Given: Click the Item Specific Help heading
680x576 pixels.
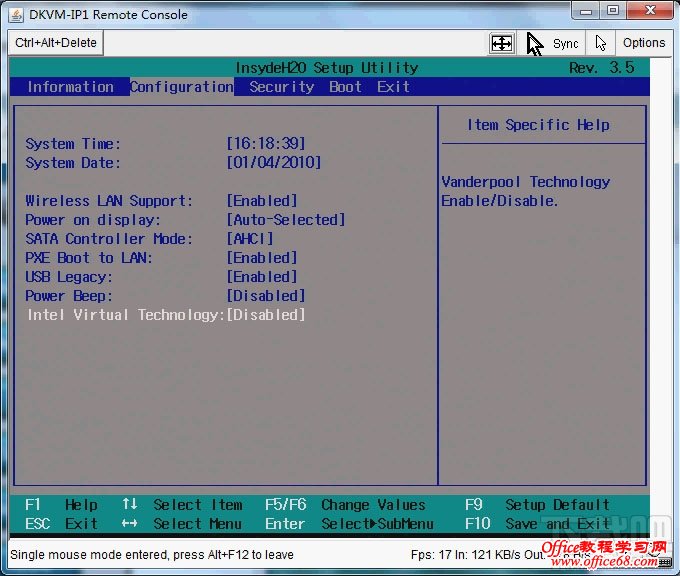Looking at the screenshot, I should pos(538,125).
